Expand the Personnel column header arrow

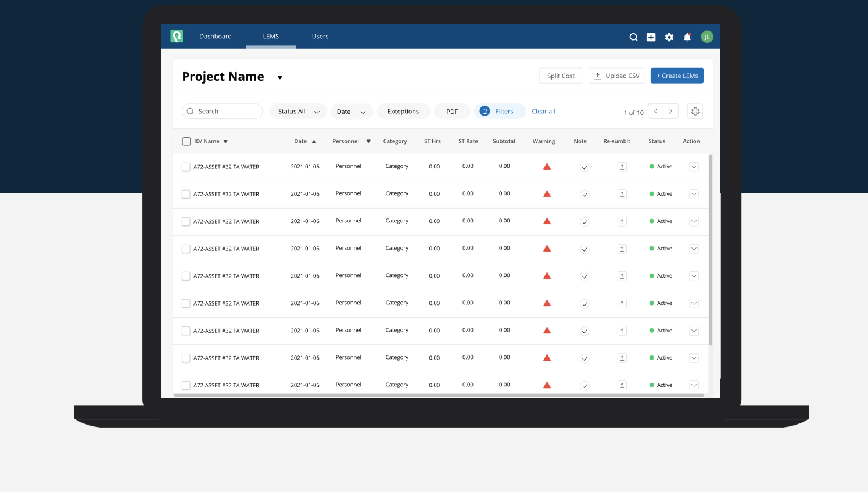[x=368, y=141]
